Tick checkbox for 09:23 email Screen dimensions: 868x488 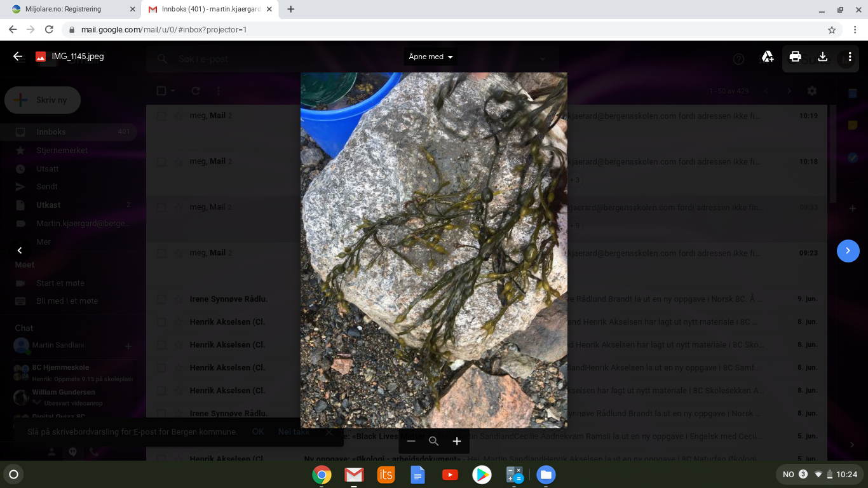pos(161,254)
